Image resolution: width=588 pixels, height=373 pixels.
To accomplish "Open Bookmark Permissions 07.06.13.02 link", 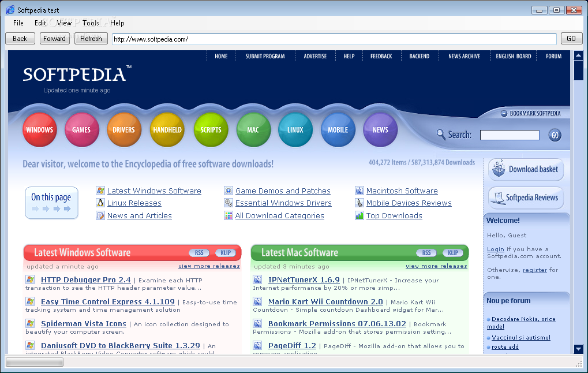I will [x=337, y=323].
